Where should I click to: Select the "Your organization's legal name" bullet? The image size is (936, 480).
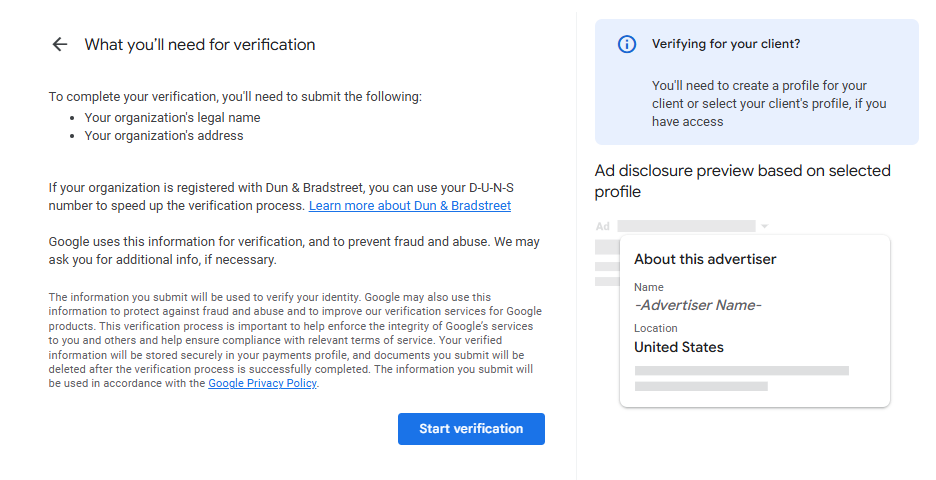tap(172, 117)
